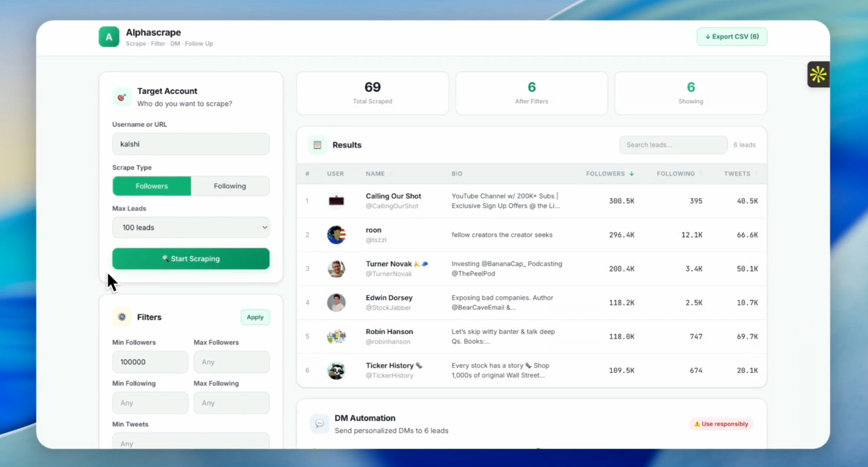Click the Target Account bullseye icon

122,97
